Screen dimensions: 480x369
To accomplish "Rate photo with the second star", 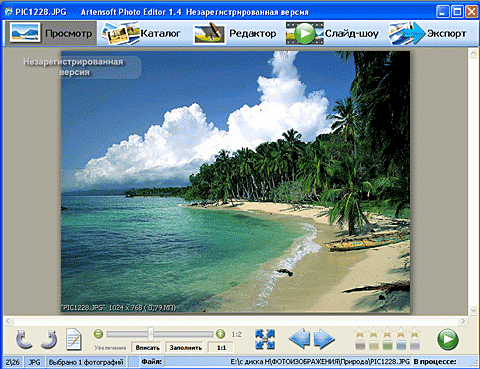I will pyautogui.click(x=374, y=333).
